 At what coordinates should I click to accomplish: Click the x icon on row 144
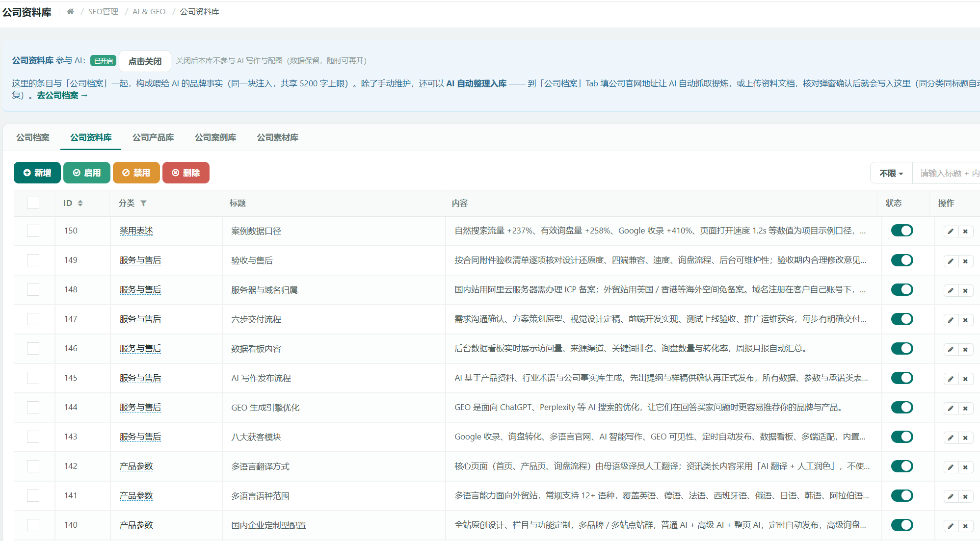coord(965,408)
